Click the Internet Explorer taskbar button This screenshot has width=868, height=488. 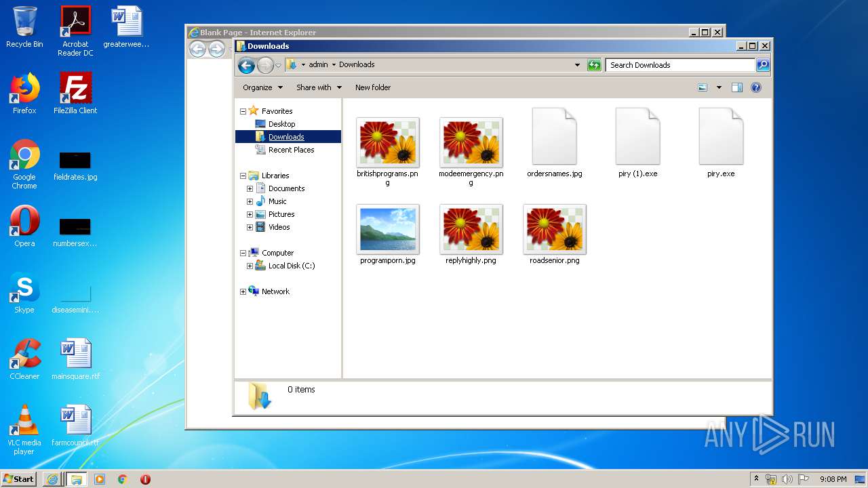tap(52, 479)
